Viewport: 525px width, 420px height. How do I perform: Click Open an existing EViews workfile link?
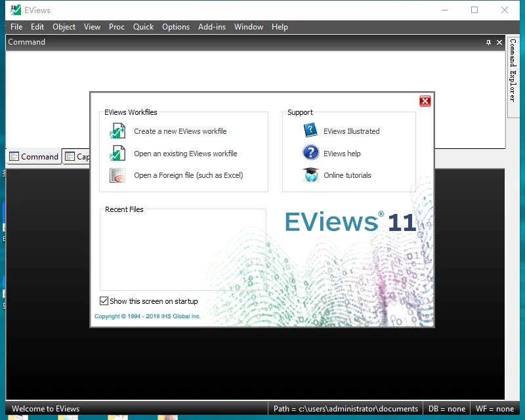pyautogui.click(x=186, y=154)
